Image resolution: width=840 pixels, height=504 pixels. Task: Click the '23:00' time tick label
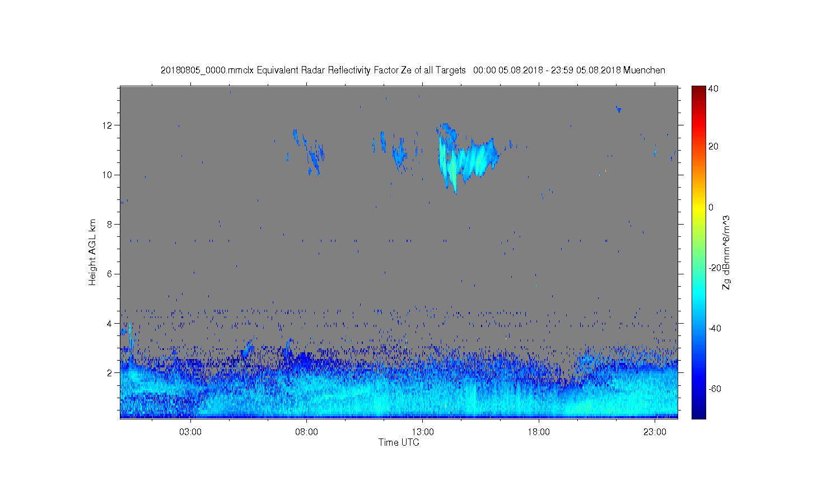(655, 432)
